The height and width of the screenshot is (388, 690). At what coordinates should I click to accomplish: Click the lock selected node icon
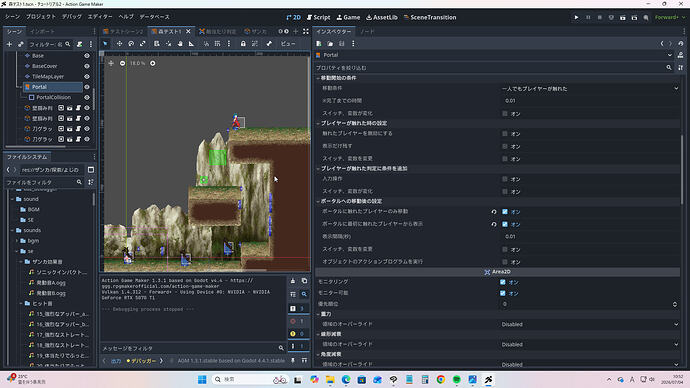(243, 44)
